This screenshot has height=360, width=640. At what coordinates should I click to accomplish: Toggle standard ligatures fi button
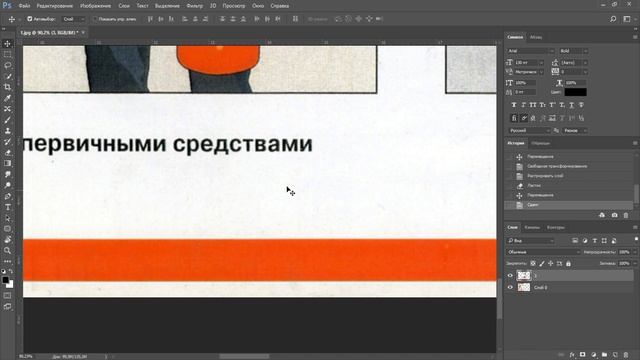coord(514,118)
